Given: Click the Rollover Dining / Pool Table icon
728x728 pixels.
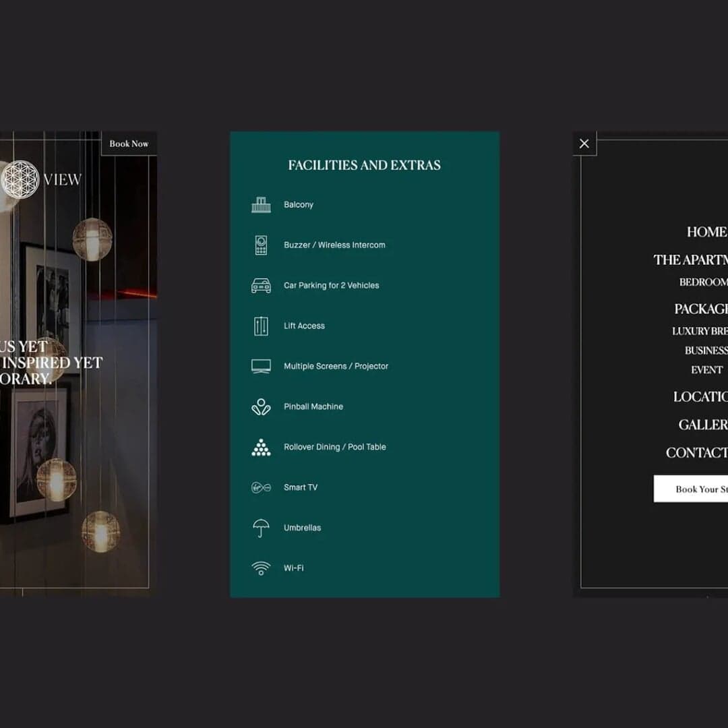Looking at the screenshot, I should (261, 447).
